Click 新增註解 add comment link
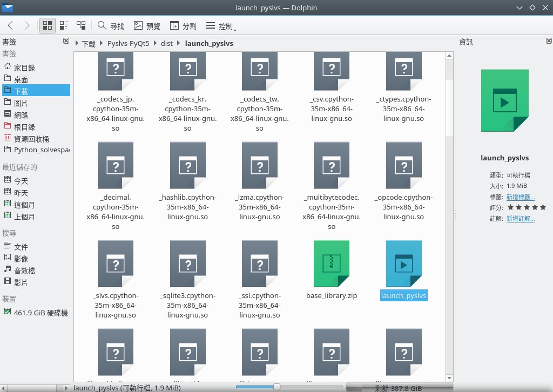Screen dimensions: 553x392 pos(521,219)
